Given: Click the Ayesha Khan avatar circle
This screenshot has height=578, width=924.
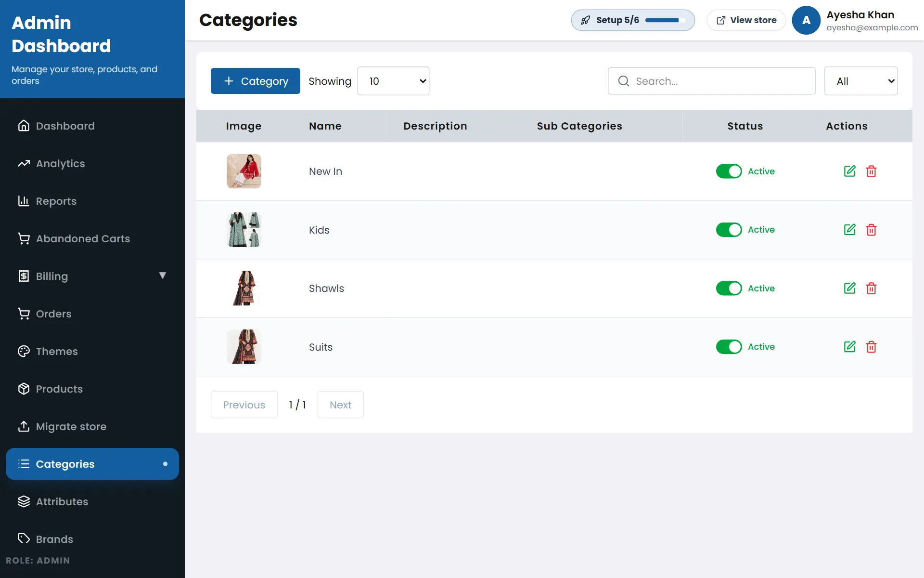Looking at the screenshot, I should point(806,20).
